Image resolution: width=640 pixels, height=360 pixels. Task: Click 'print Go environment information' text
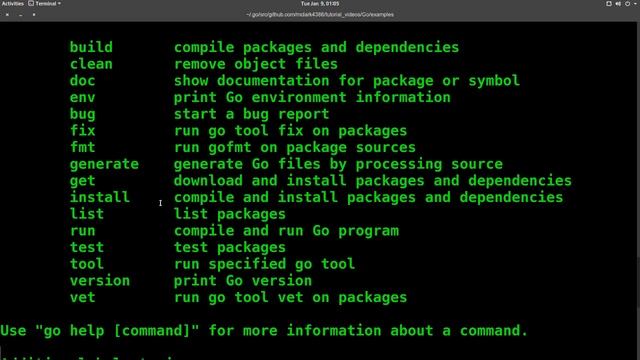312,98
